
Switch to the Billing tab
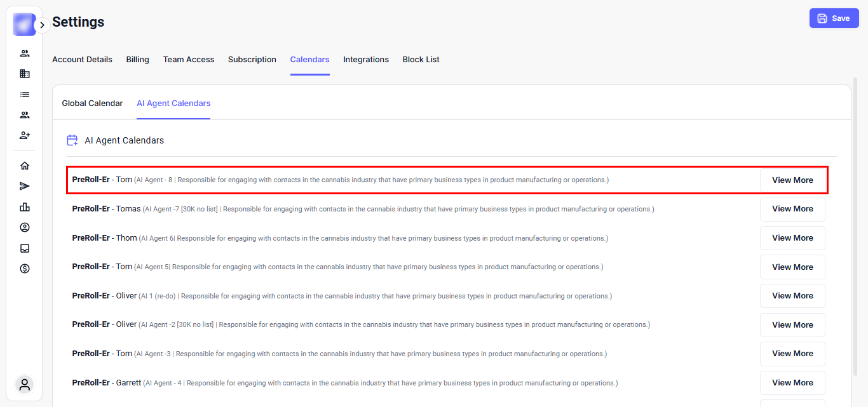click(137, 60)
